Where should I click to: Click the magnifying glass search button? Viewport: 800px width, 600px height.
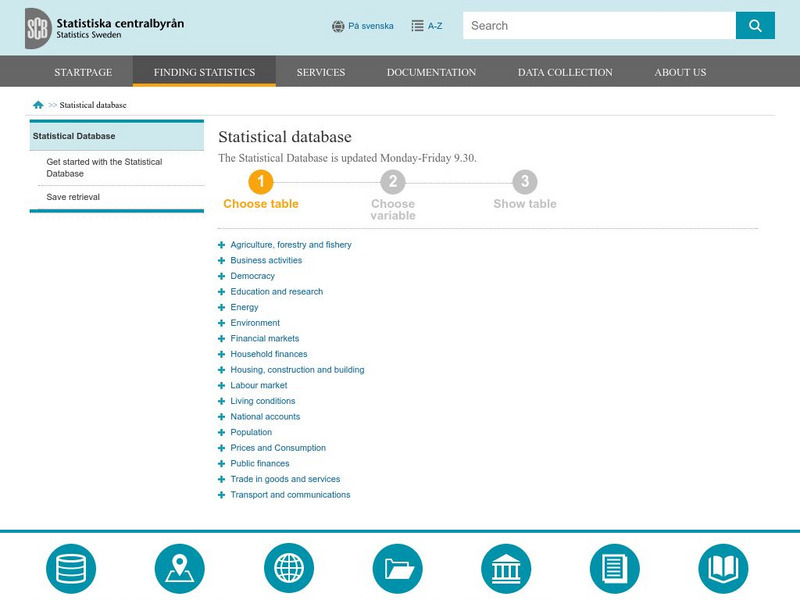point(755,26)
